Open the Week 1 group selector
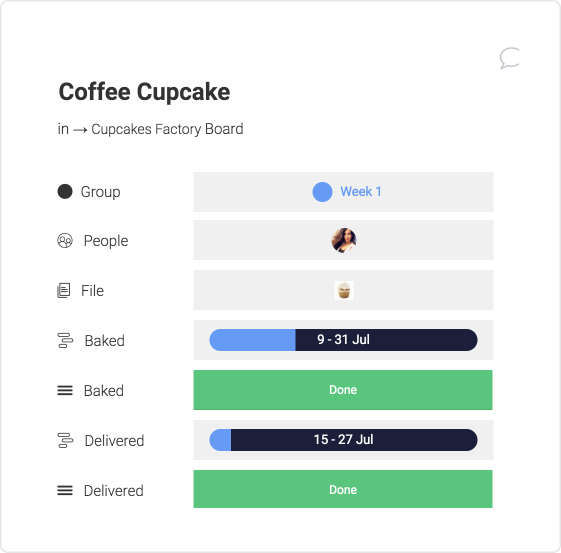Image resolution: width=561 pixels, height=553 pixels. pos(343,192)
